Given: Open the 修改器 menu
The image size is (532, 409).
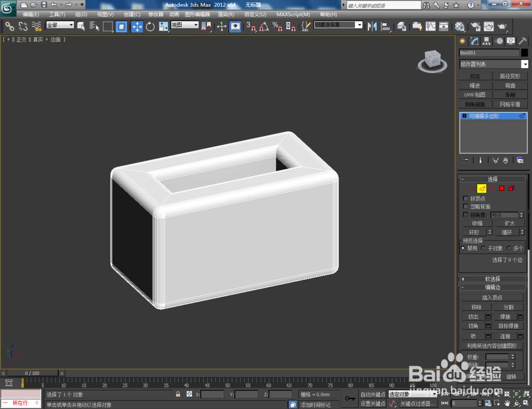Looking at the screenshot, I should [x=156, y=14].
